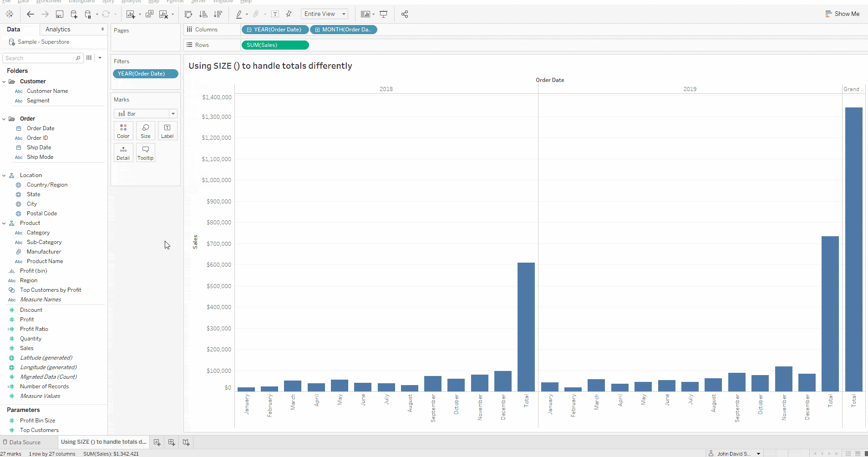Share workbook with others icon
The height and width of the screenshot is (457, 868).
[405, 14]
